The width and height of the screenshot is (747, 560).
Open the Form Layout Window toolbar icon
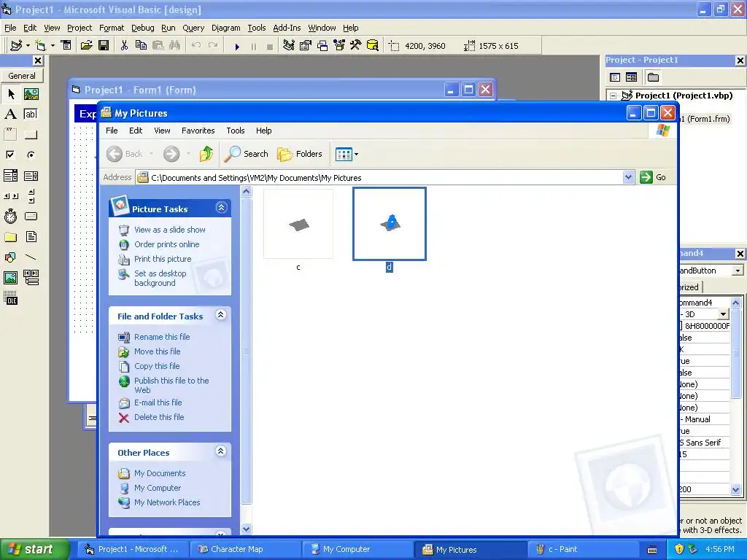pos(322,46)
